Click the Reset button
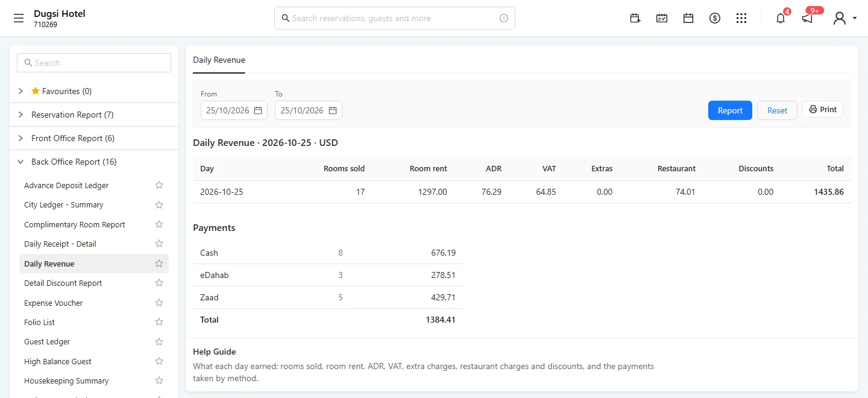This screenshot has height=398, width=868. pos(777,110)
